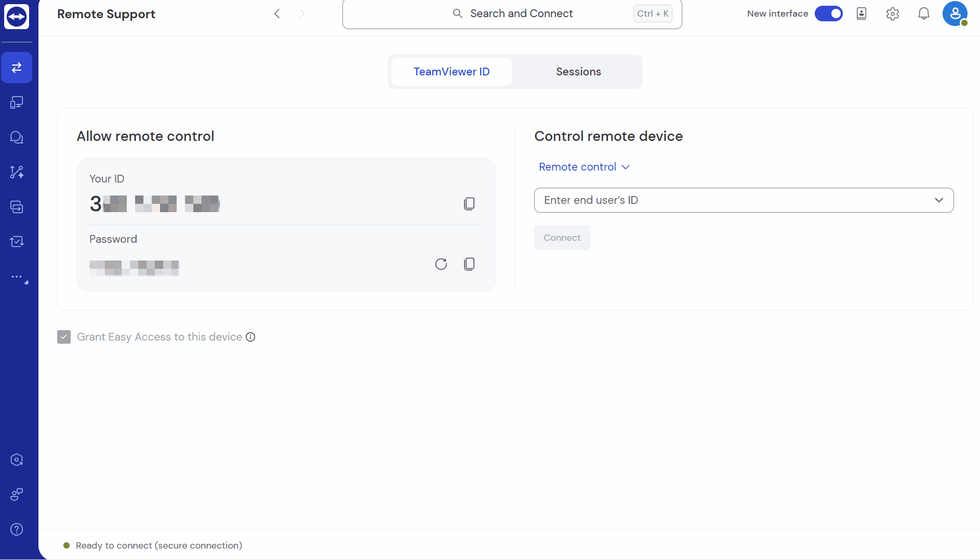Toggle Grant Easy Access checkbox
The height and width of the screenshot is (560, 980).
tap(64, 337)
